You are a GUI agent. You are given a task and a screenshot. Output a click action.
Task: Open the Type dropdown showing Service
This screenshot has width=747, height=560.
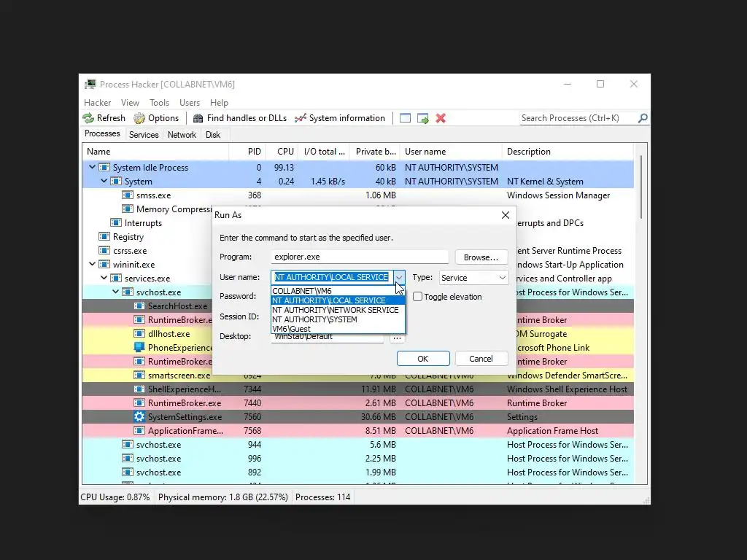[473, 278]
